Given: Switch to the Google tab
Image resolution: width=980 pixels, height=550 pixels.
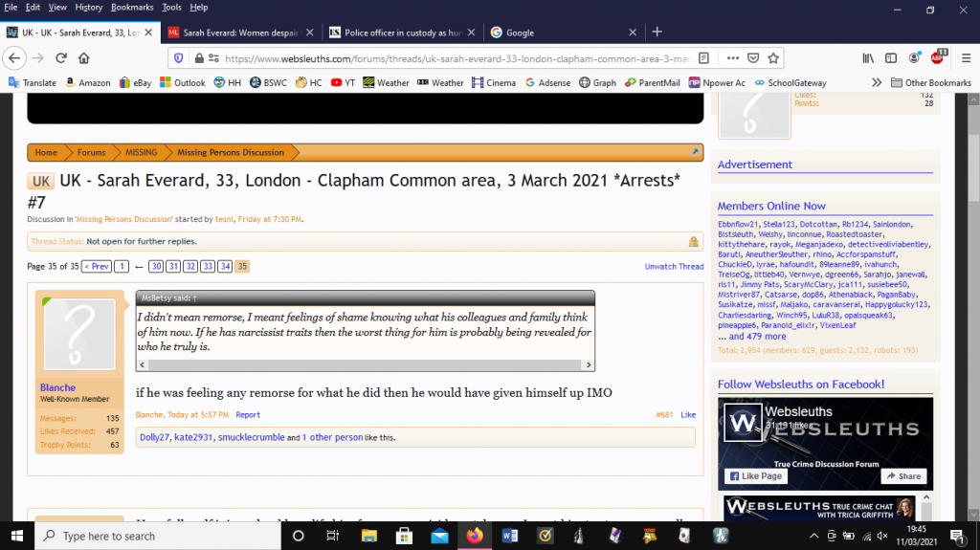Looking at the screenshot, I should (560, 32).
